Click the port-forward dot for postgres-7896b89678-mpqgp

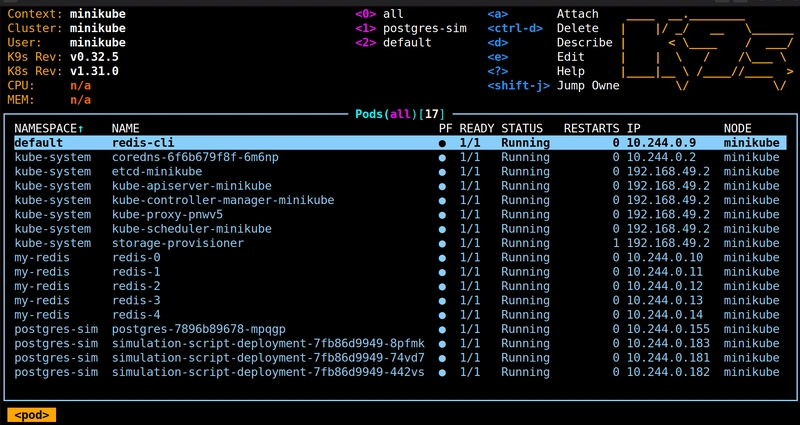pyautogui.click(x=442, y=330)
